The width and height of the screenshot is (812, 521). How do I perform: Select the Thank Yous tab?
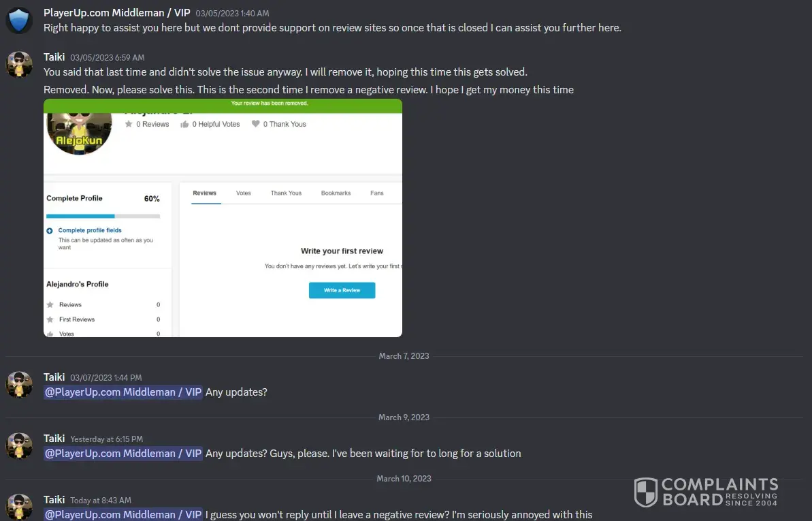(286, 193)
